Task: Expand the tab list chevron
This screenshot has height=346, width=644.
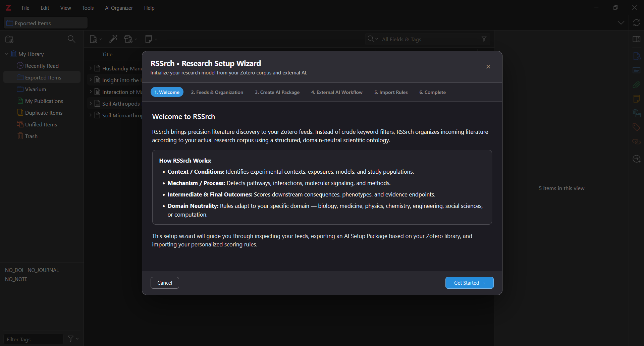Action: (621, 23)
